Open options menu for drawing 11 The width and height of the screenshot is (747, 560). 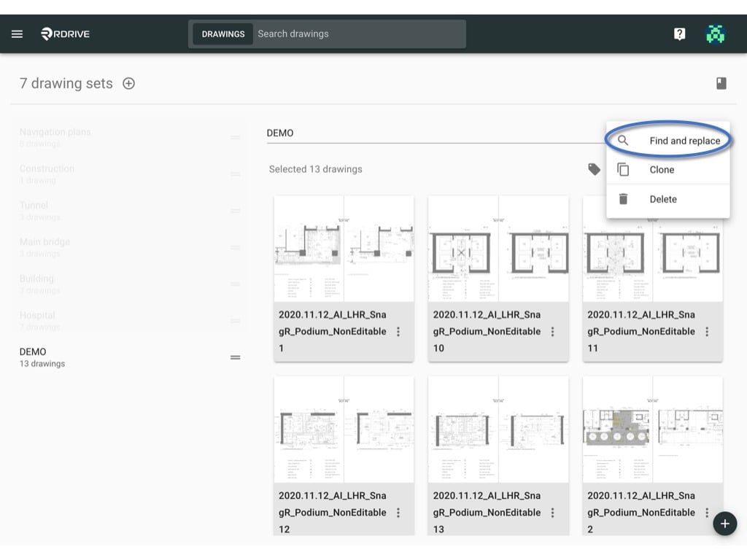(707, 332)
